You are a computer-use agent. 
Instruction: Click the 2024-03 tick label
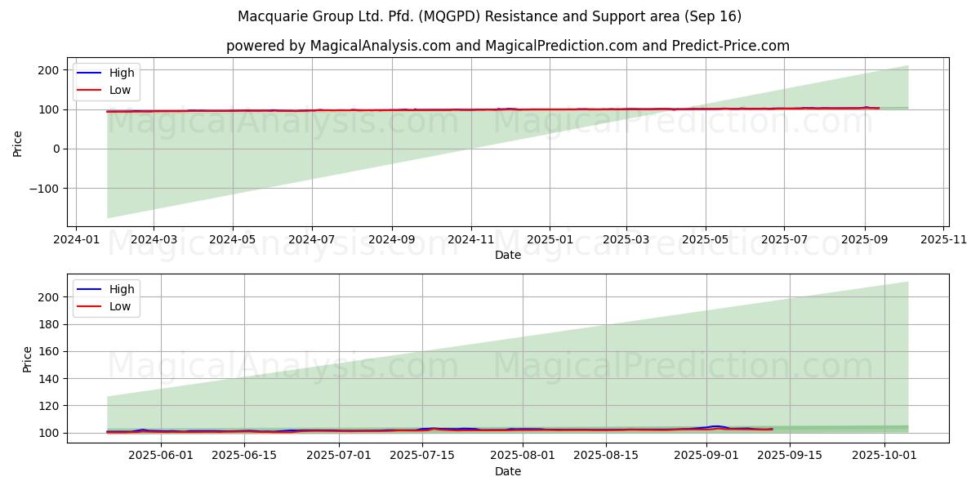154,239
